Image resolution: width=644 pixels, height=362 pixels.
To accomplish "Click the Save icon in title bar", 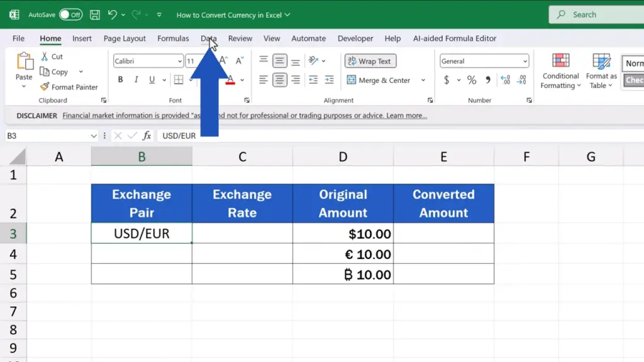I will [x=94, y=14].
